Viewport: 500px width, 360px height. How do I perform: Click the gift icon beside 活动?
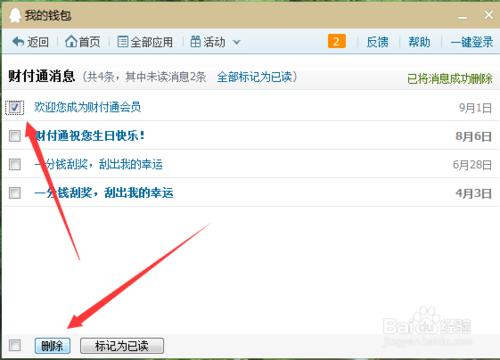[x=196, y=42]
